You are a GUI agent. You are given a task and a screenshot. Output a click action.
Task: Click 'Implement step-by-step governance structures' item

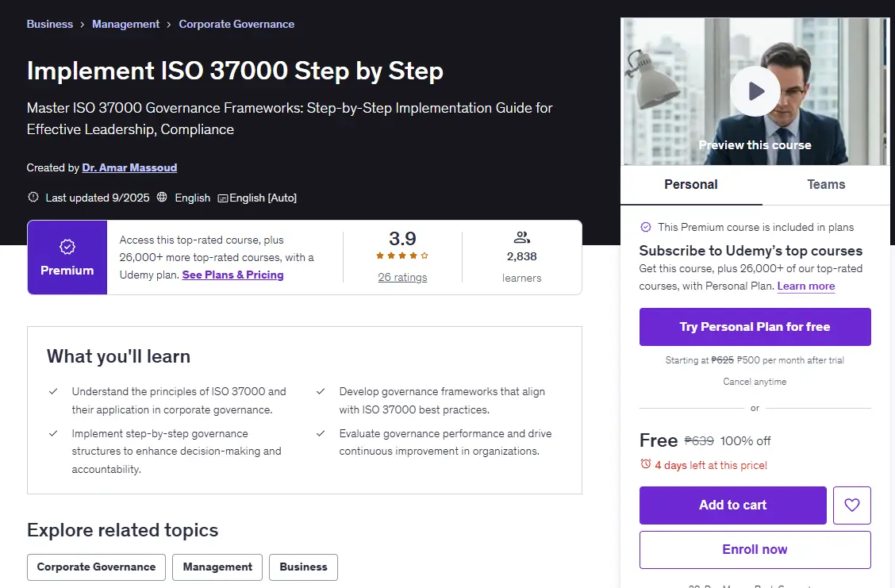(176, 451)
